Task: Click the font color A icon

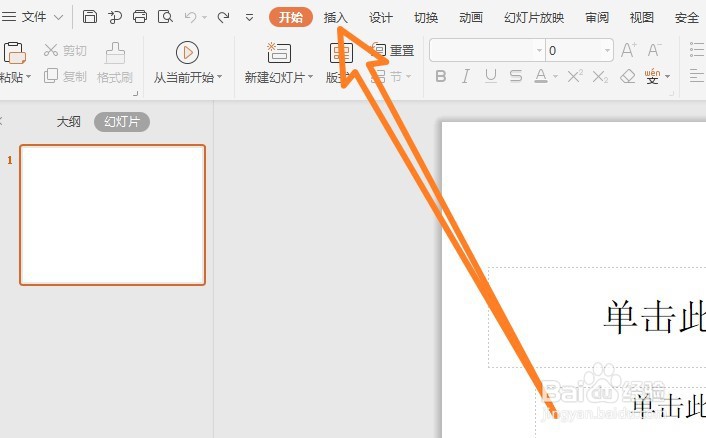Action: [541, 77]
